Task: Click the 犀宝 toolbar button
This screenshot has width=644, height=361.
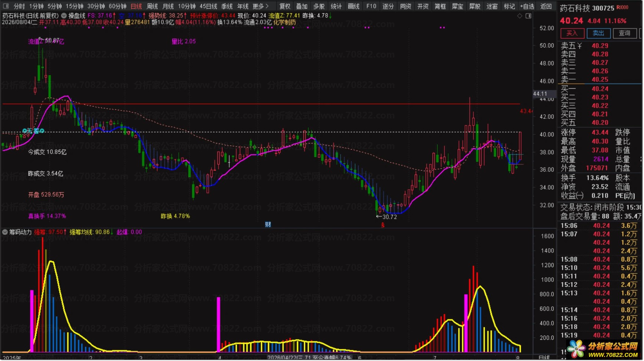Action: click(x=457, y=6)
